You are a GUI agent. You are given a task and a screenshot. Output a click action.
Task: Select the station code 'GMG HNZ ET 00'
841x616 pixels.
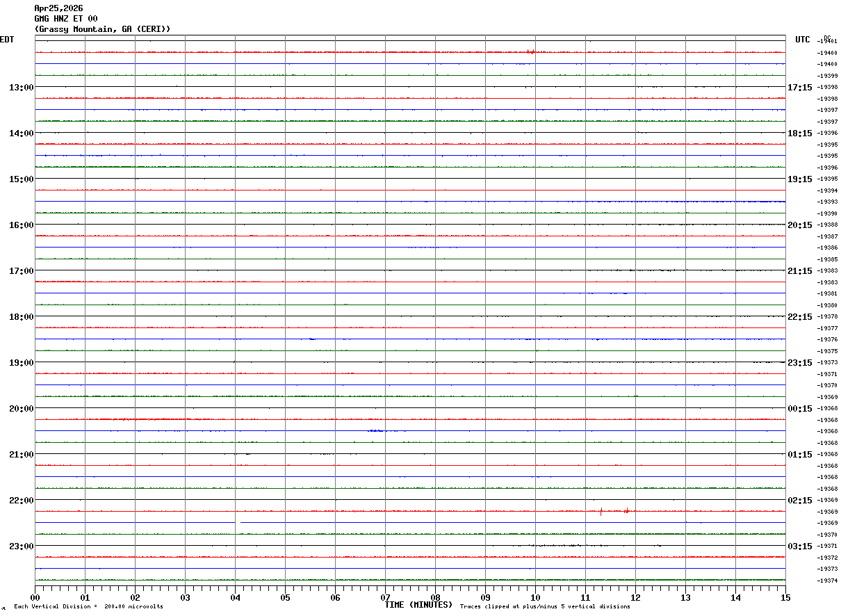coord(66,19)
